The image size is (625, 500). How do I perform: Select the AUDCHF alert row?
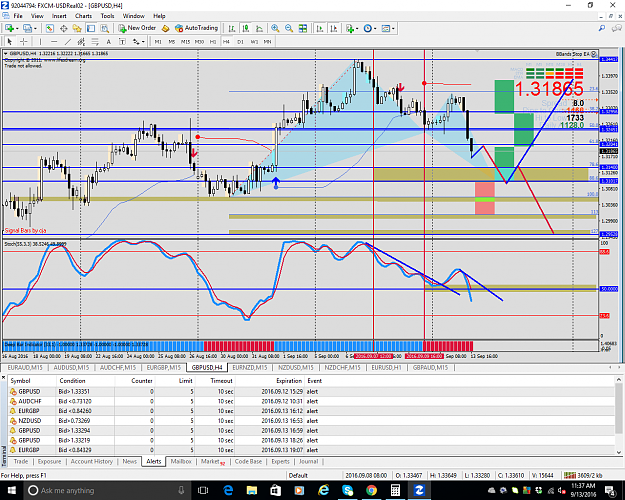[311, 401]
